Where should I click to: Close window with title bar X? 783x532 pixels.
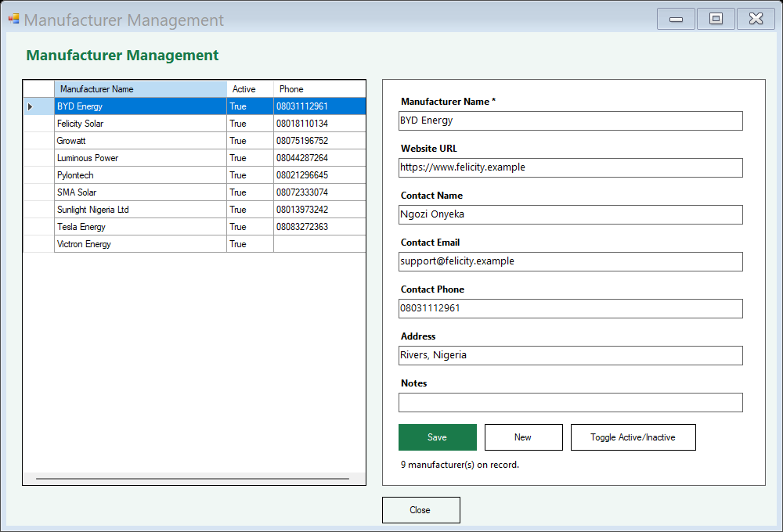(x=756, y=19)
